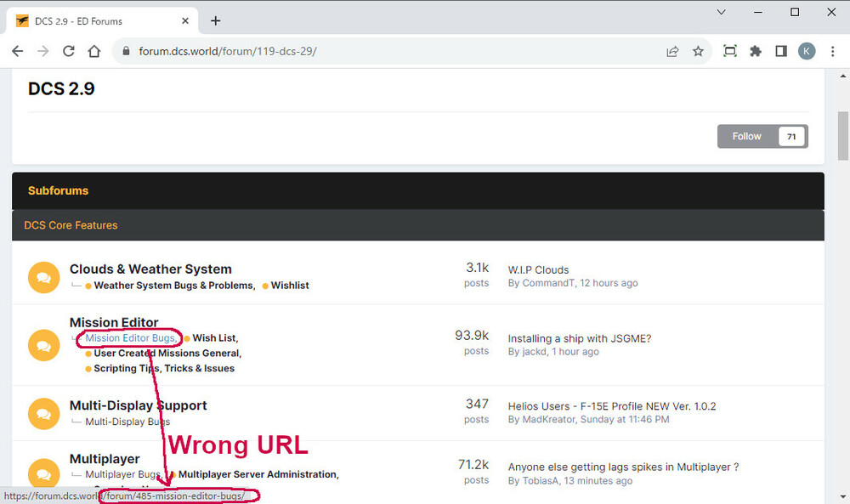Bookmark this page with the star icon
Image resolution: width=850 pixels, height=504 pixels.
click(x=698, y=52)
